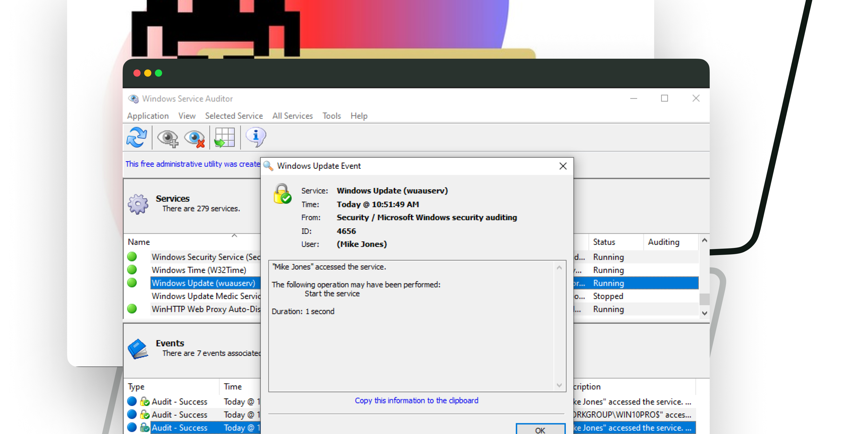Screen dimensions: 868x434
Task: Click the disable auditing eye with red X
Action: coord(195,138)
